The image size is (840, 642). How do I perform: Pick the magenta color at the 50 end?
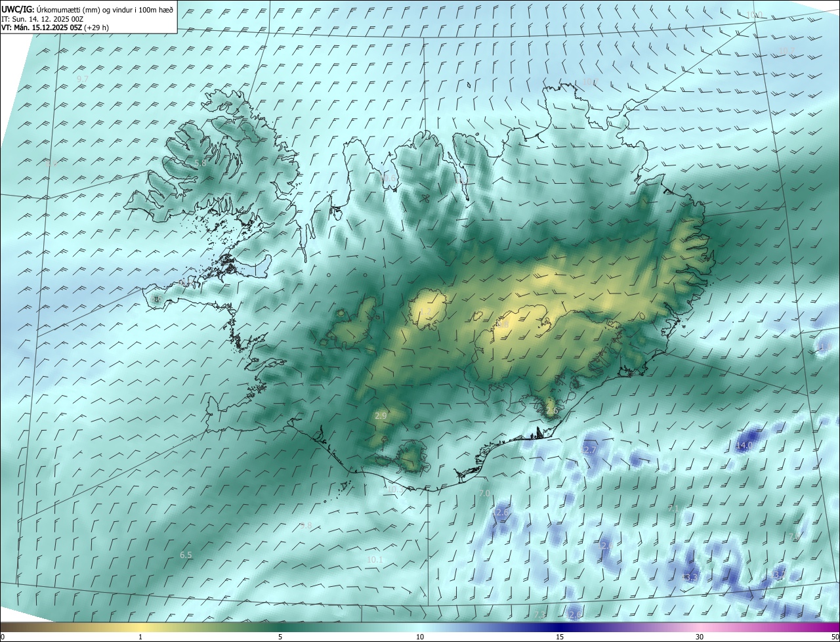tap(834, 628)
